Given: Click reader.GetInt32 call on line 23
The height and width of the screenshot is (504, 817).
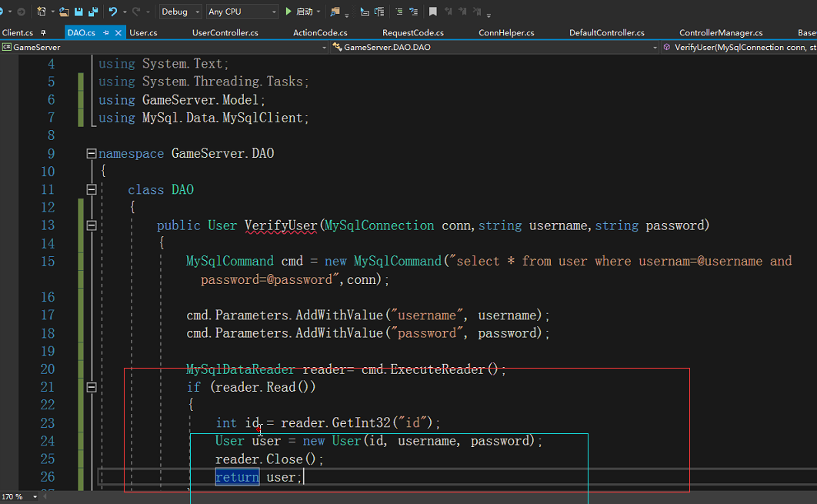Looking at the screenshot, I should (x=360, y=422).
